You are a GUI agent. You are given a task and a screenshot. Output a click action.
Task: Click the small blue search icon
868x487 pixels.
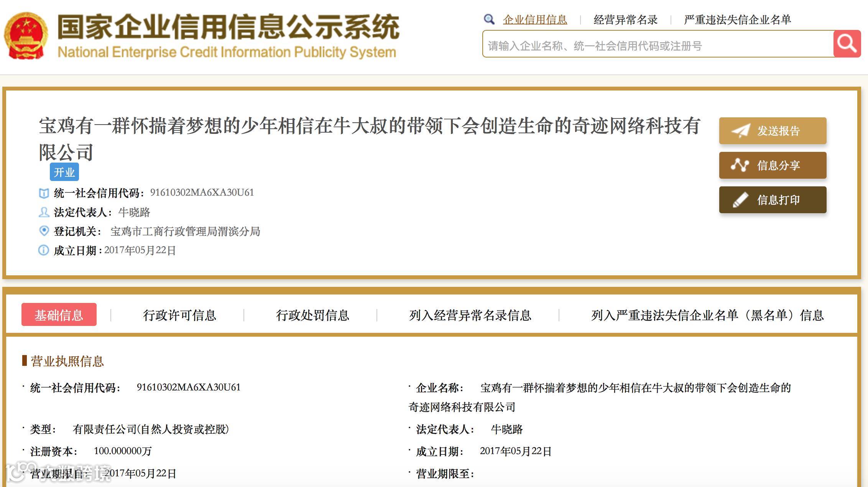(489, 19)
